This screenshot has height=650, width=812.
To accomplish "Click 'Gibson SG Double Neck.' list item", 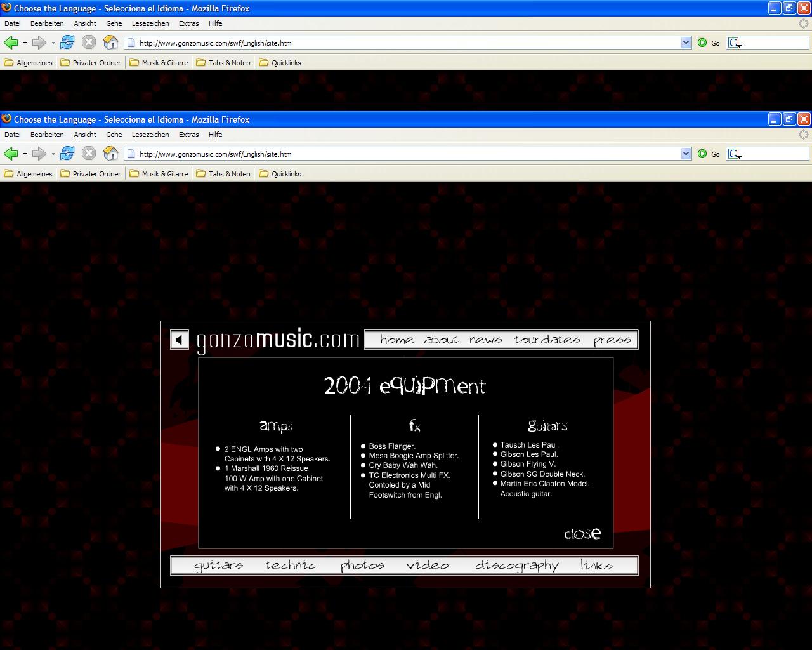I will (x=542, y=474).
